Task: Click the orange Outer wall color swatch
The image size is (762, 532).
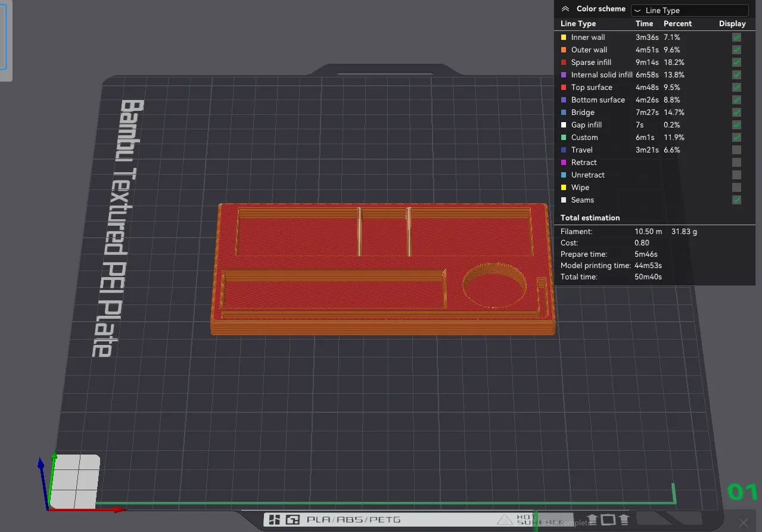Action: pos(564,50)
